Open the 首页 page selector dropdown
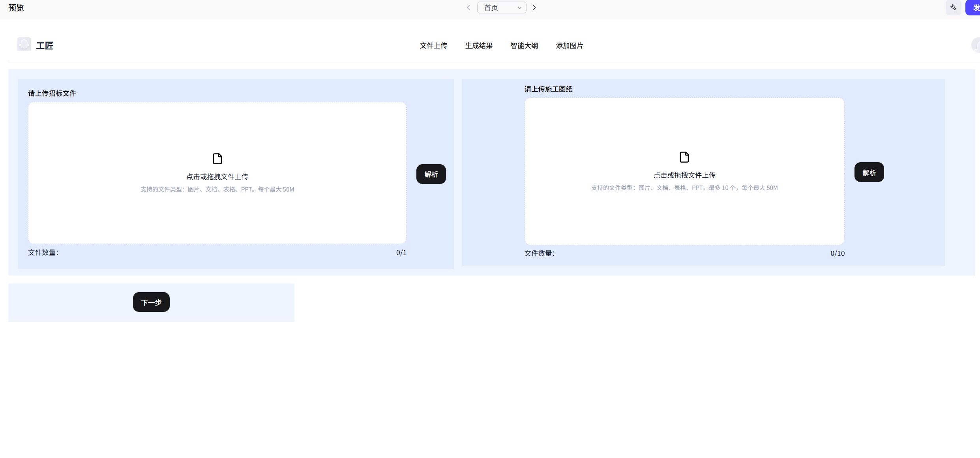980x458 pixels. (501, 8)
